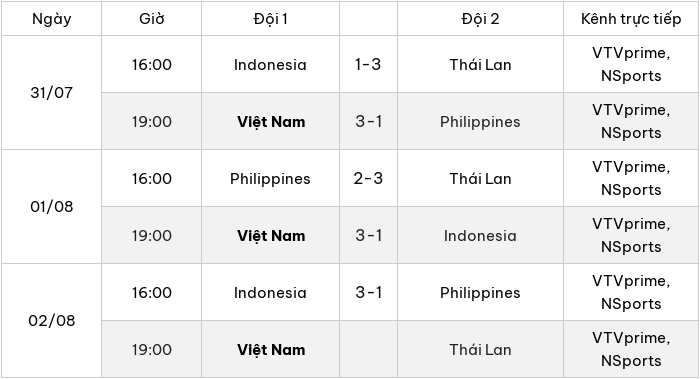Click the 3-1 score for Indonesia vs Philippines
This screenshot has width=700, height=379.
coord(368,292)
